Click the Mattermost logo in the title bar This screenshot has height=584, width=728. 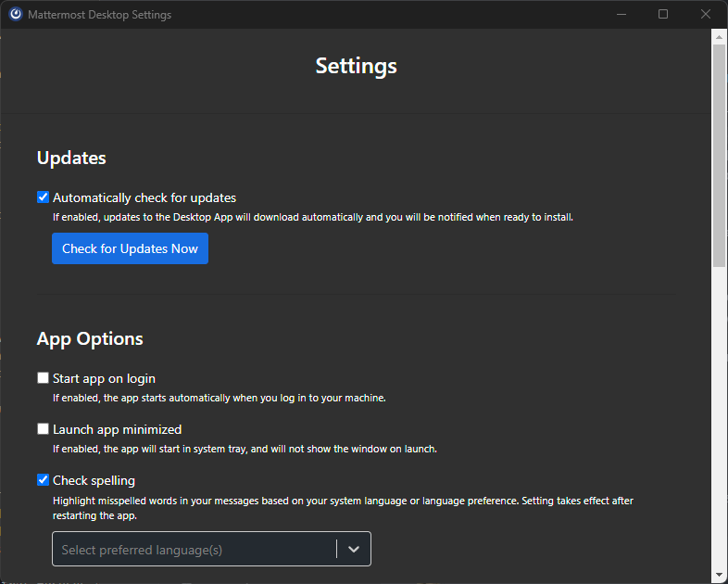(x=15, y=15)
